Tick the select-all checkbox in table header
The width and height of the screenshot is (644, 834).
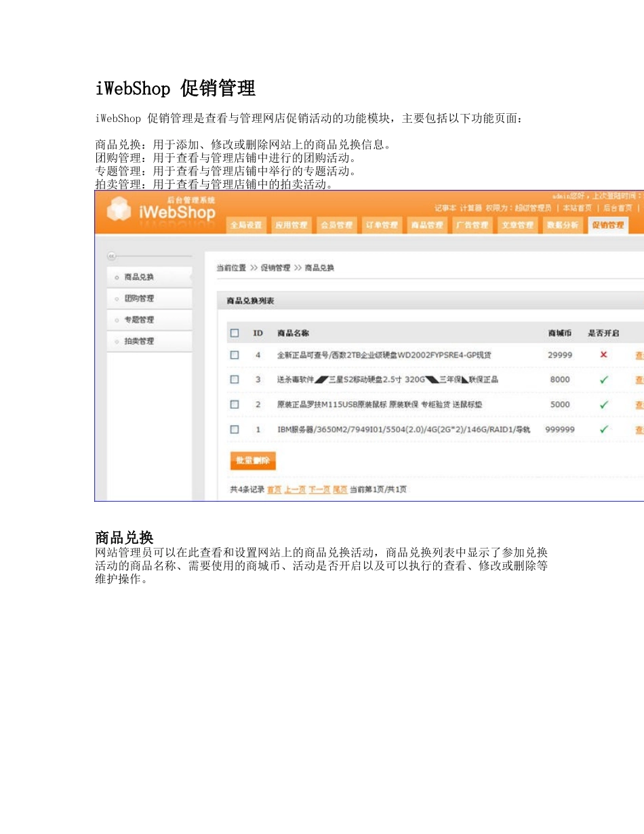click(235, 333)
